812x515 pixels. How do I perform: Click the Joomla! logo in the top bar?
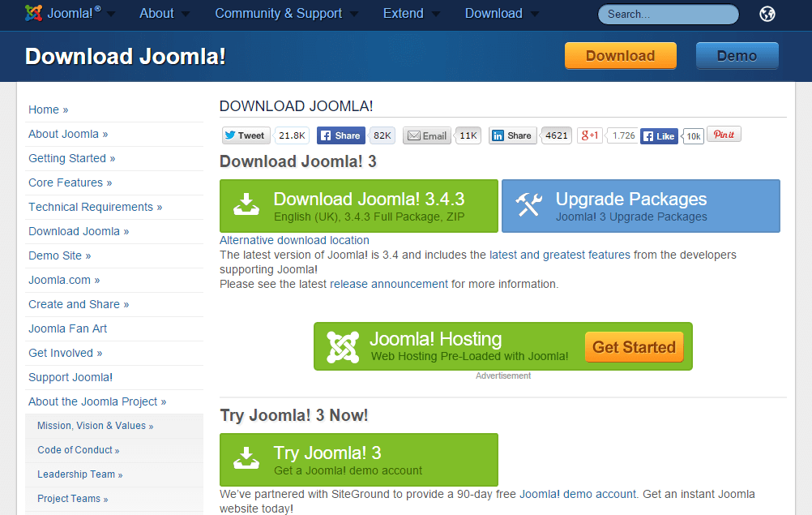[x=34, y=13]
